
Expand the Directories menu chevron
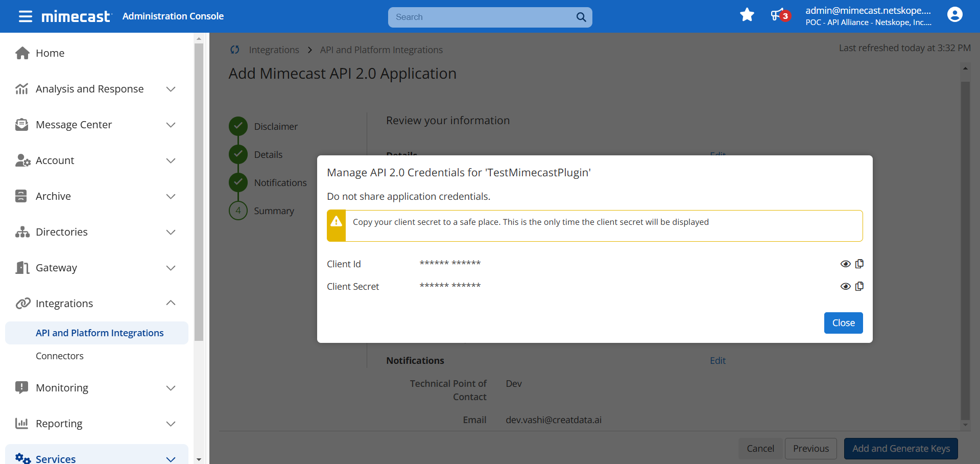171,232
